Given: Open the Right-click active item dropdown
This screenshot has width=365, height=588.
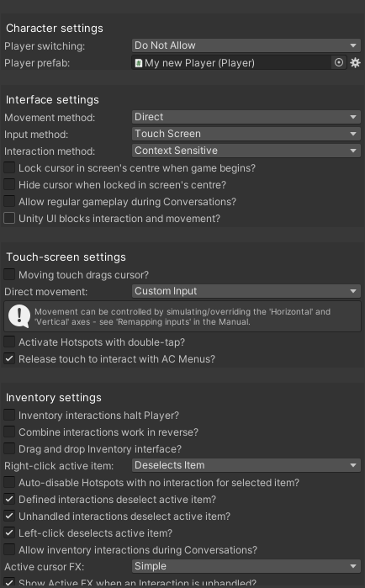Looking at the screenshot, I should pos(246,465).
